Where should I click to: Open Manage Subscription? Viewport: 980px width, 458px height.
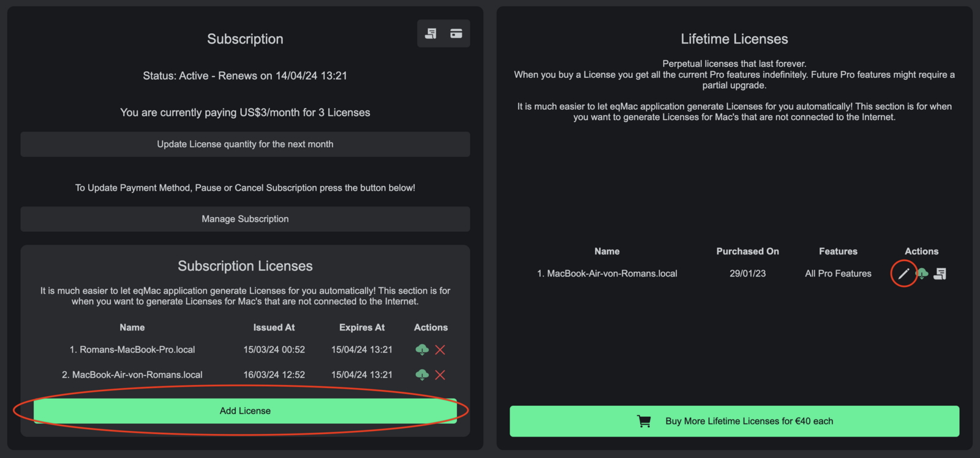pos(245,219)
